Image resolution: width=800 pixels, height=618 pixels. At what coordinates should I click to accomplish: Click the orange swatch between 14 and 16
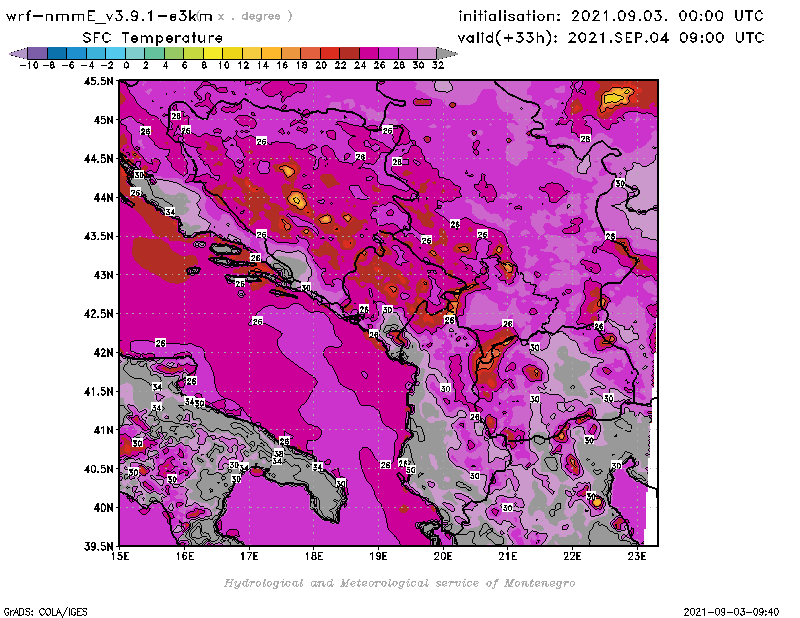[x=271, y=53]
